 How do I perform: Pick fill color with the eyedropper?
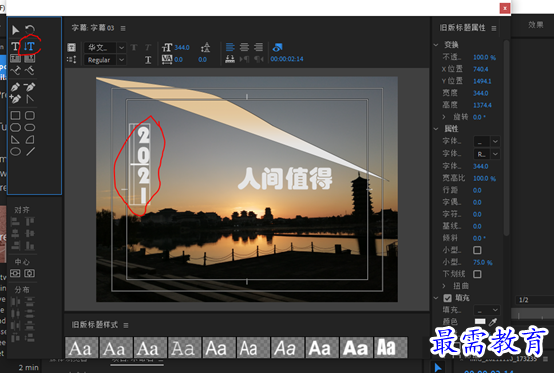click(493, 322)
